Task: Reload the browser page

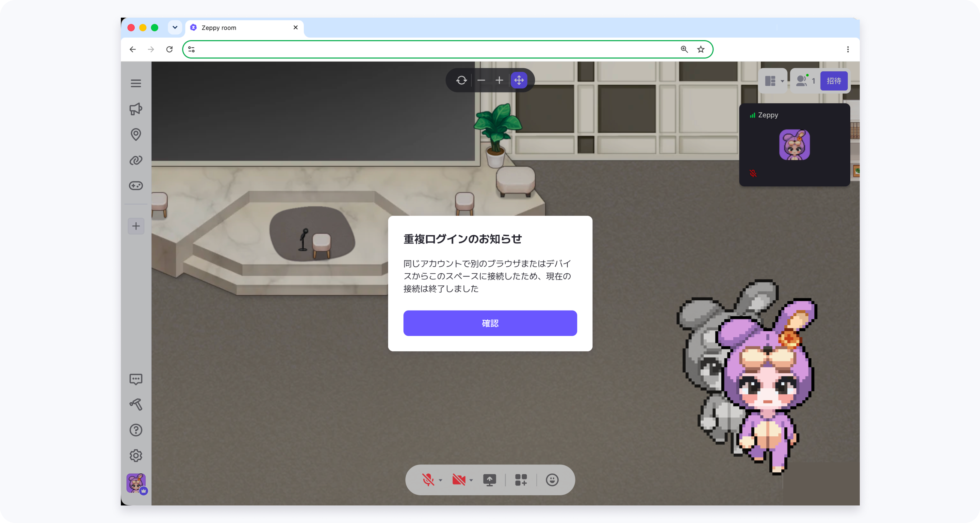Action: tap(169, 49)
